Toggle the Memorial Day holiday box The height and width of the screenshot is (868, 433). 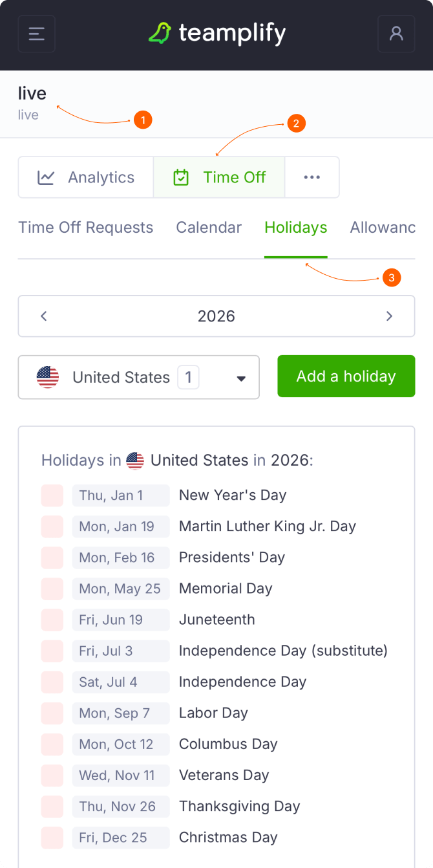(52, 589)
